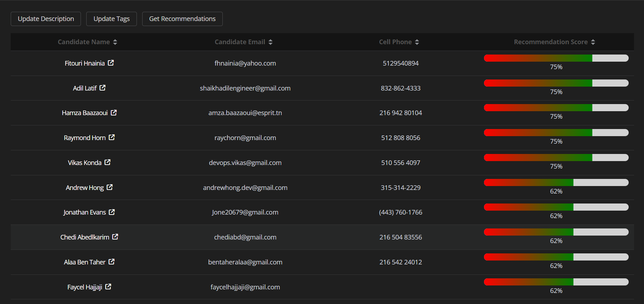Open Adil Latif's external link icon

pyautogui.click(x=103, y=88)
